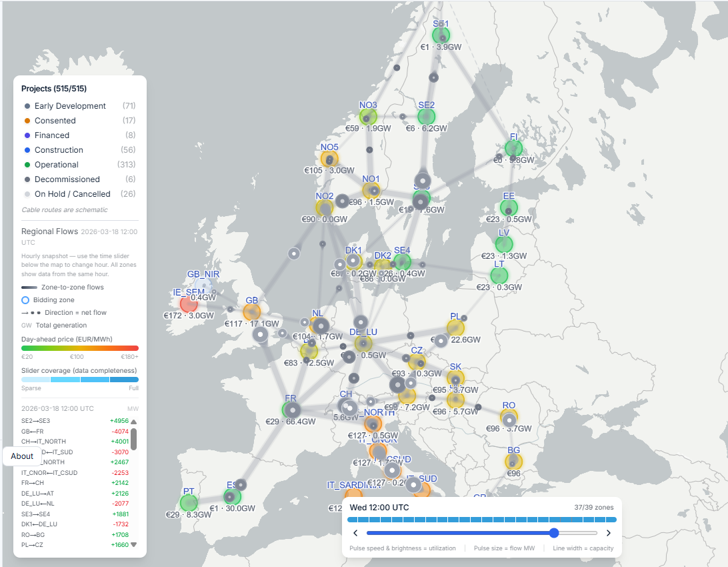Viewport: 728px width, 567px height.
Task: Select the SE1 zone marker at the top
Action: point(441,35)
